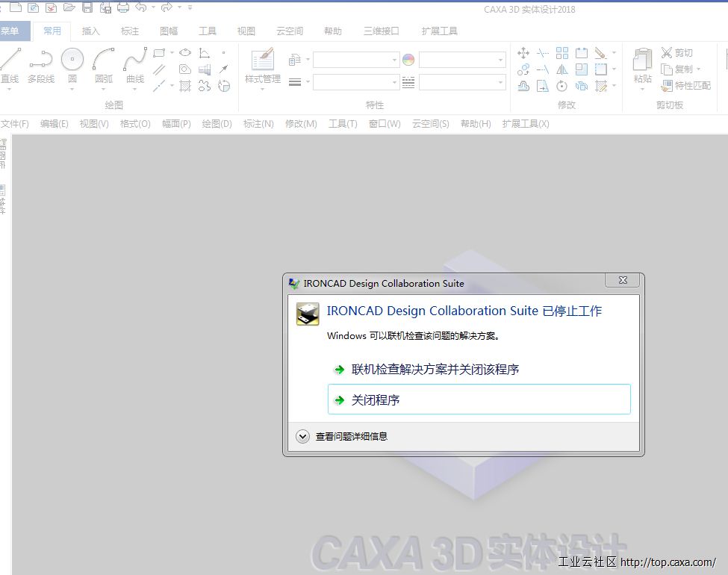The image size is (728, 575).
Task: Select the move tool in 修改 group
Action: (523, 53)
